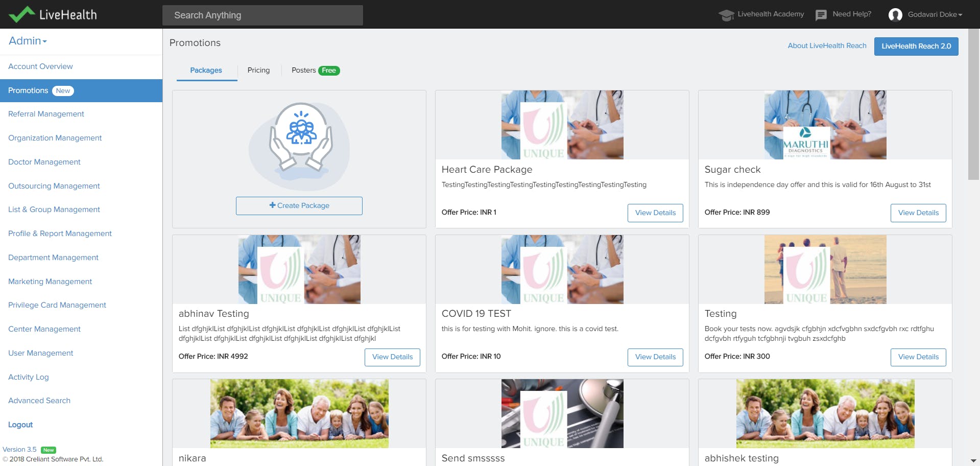This screenshot has width=980, height=466.
Task: Click the Need Help? link text
Action: click(852, 14)
